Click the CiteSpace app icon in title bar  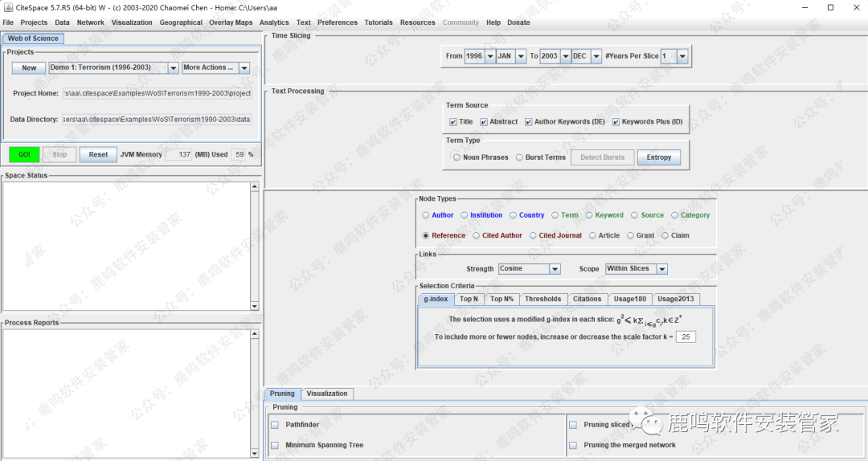pyautogui.click(x=8, y=7)
